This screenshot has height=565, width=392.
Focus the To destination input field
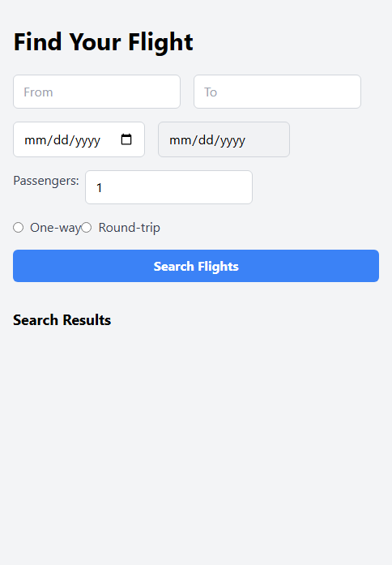click(x=277, y=92)
